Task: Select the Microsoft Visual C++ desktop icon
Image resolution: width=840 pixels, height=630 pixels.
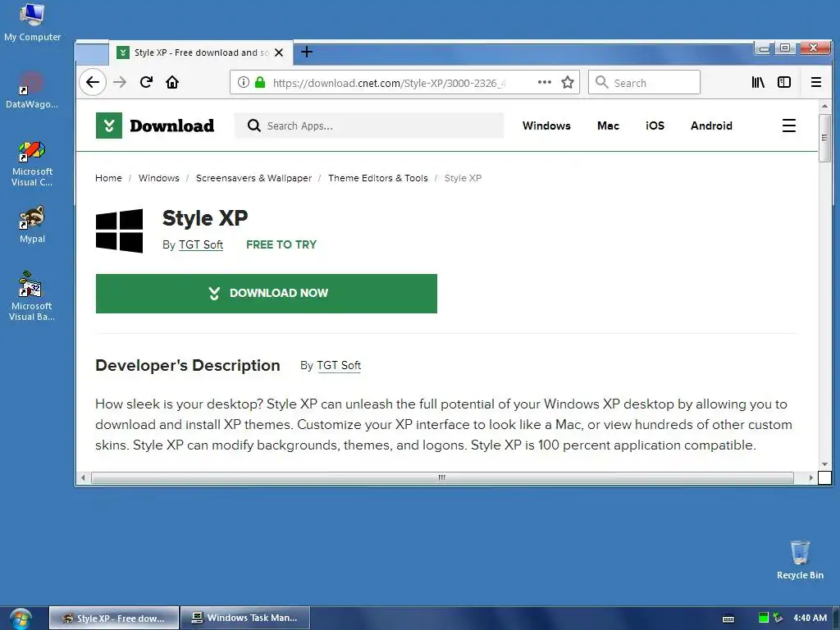Action: 32,163
